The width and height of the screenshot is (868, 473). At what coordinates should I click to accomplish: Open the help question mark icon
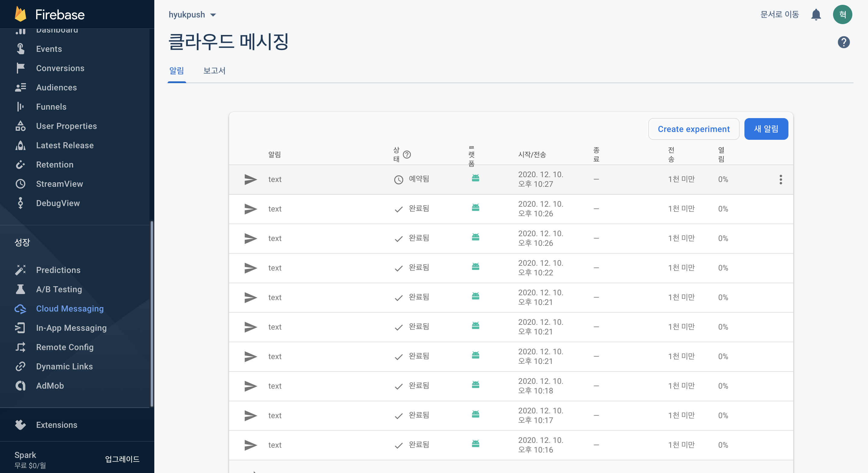843,42
